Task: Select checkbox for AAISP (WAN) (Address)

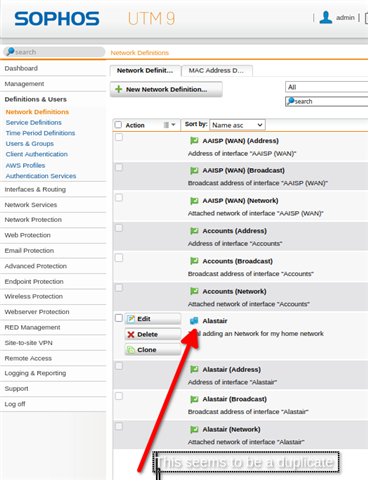Action: 119,137
